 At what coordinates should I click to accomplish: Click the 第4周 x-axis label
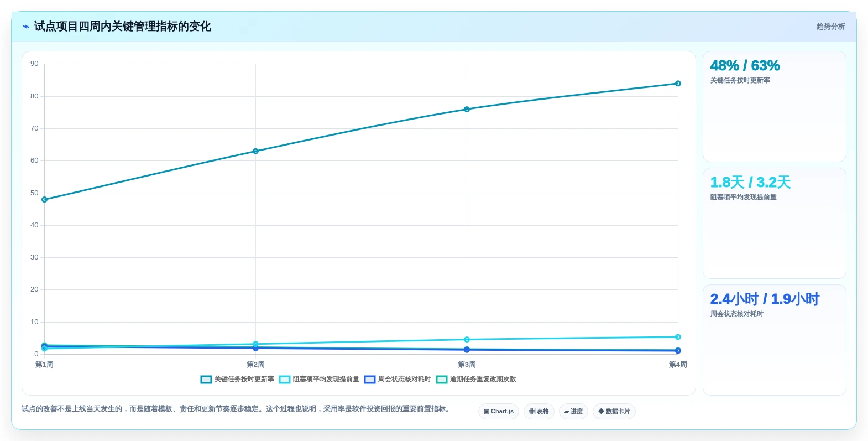[678, 365]
